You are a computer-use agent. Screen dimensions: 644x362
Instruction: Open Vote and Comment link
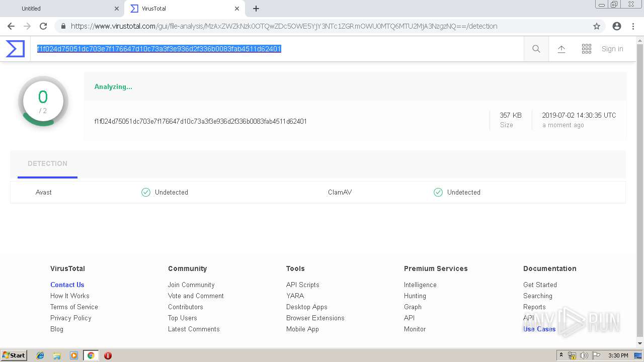(x=196, y=296)
